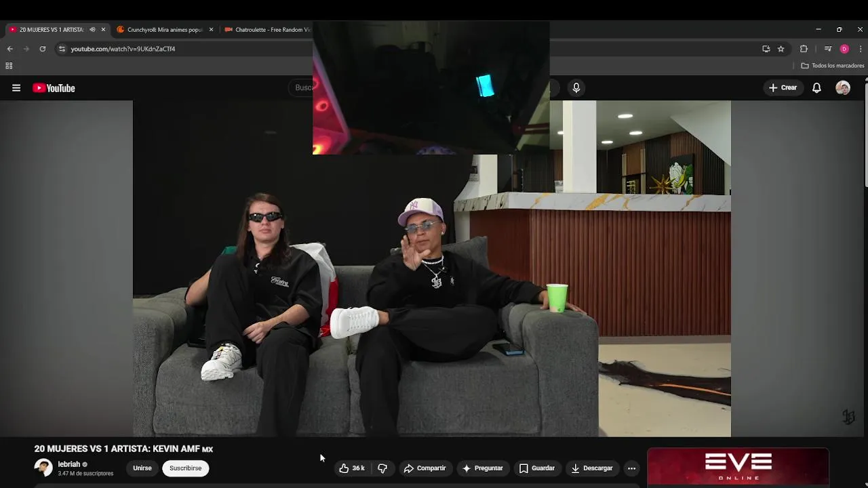The image size is (868, 488).
Task: Join the channel with Unirse
Action: point(142,468)
